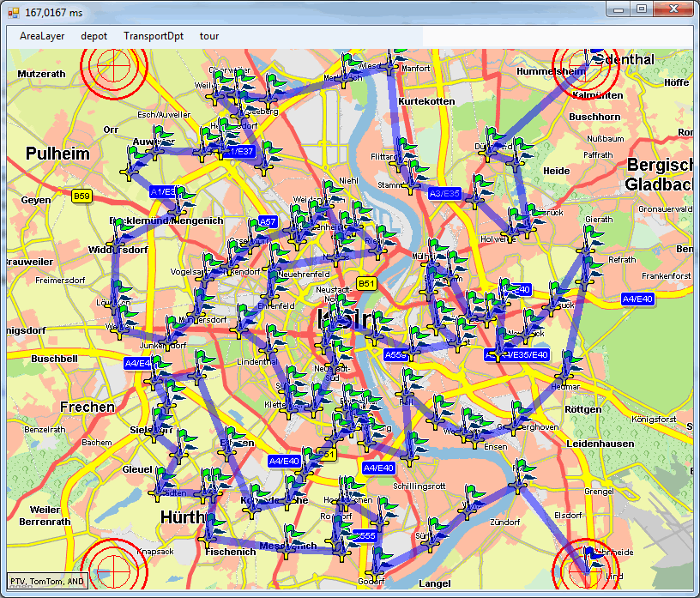Open the tour menu
700x598 pixels.
click(209, 36)
